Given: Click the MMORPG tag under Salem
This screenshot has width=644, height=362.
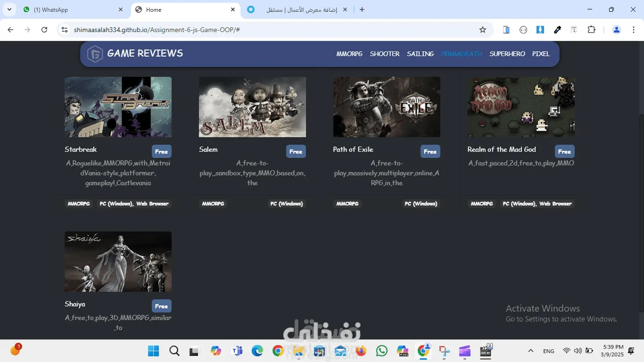Looking at the screenshot, I should point(213,204).
